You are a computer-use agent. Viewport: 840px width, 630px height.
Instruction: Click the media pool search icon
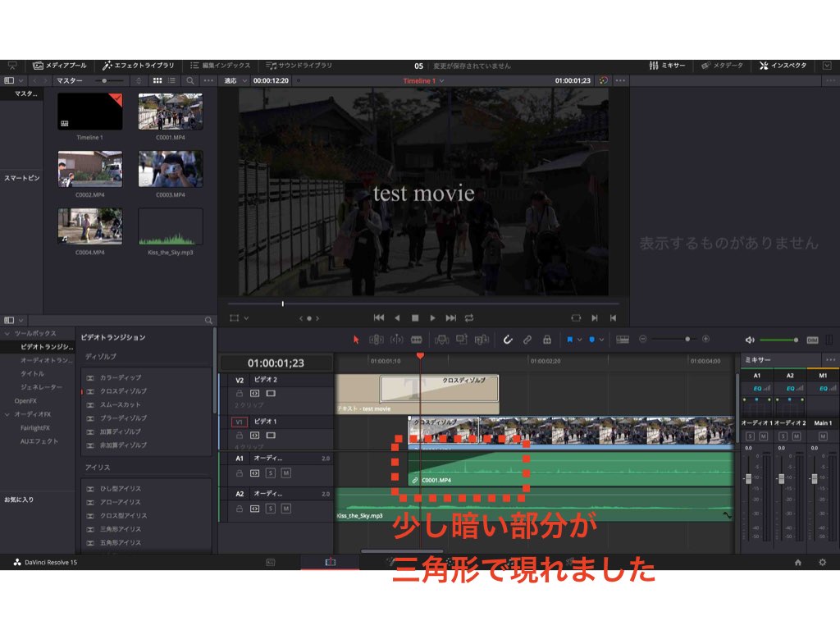190,81
